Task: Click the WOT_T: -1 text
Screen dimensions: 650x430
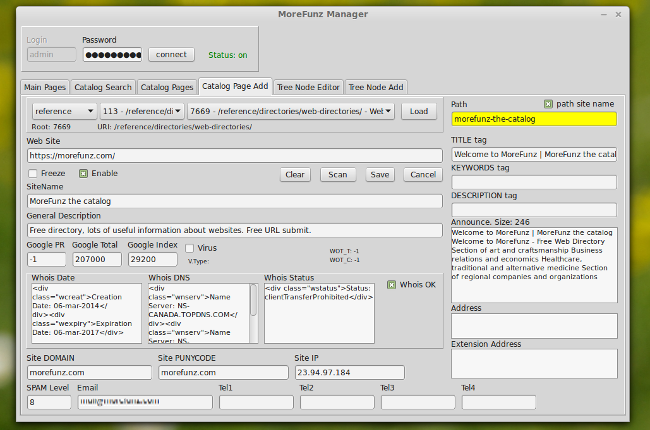Action: pyautogui.click(x=344, y=251)
